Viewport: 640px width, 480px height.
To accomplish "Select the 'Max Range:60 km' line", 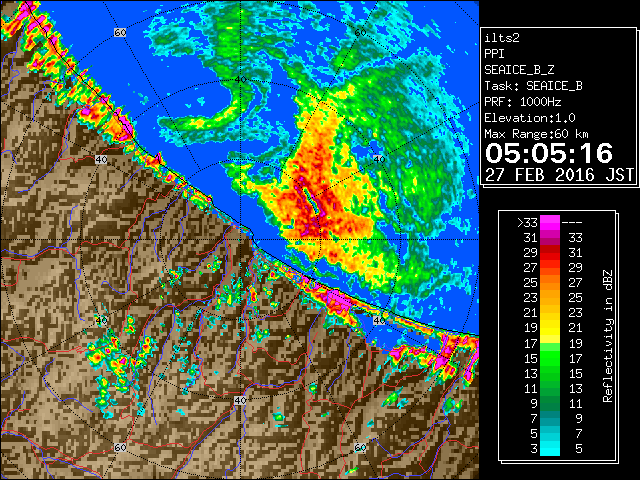I will [x=536, y=134].
